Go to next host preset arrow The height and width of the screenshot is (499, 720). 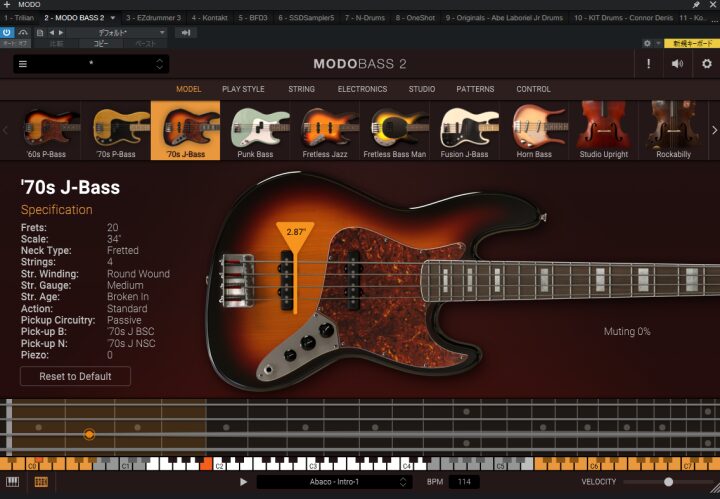pyautogui.click(x=61, y=33)
